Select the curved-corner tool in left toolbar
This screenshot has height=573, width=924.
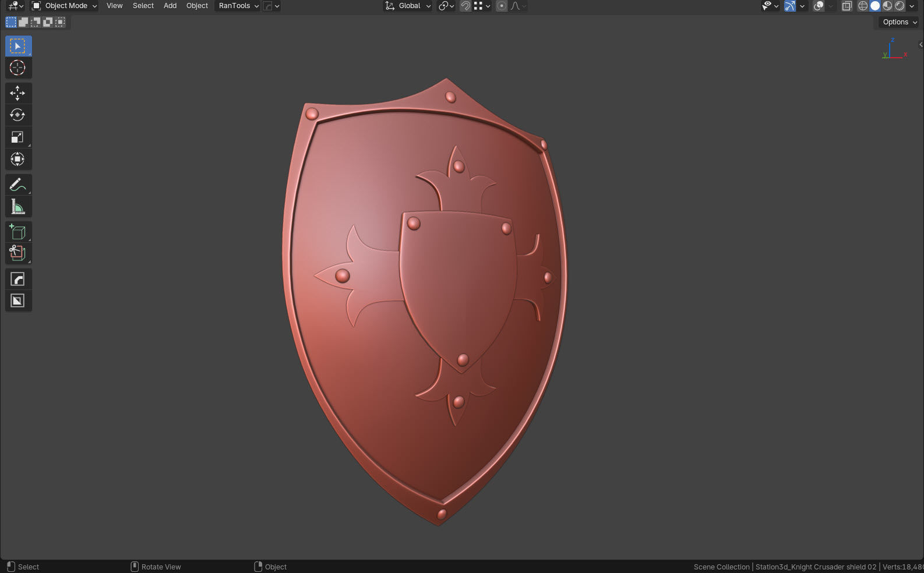coord(18,280)
